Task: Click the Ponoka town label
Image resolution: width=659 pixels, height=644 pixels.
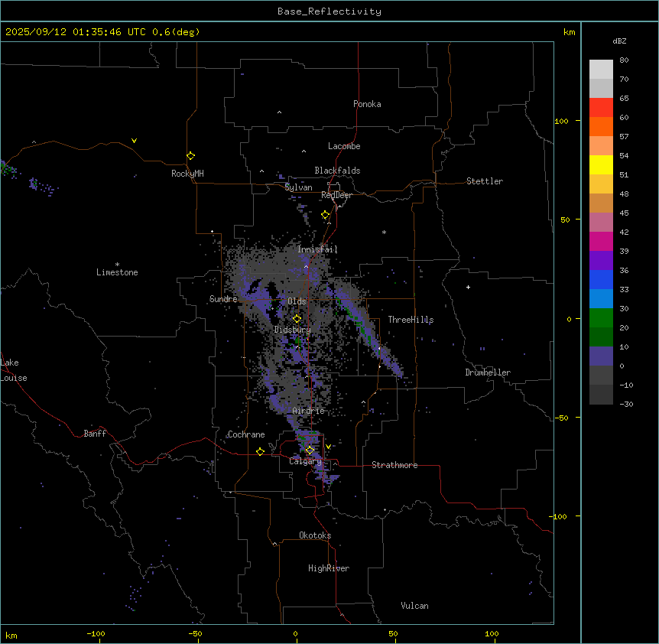Action: click(x=367, y=104)
